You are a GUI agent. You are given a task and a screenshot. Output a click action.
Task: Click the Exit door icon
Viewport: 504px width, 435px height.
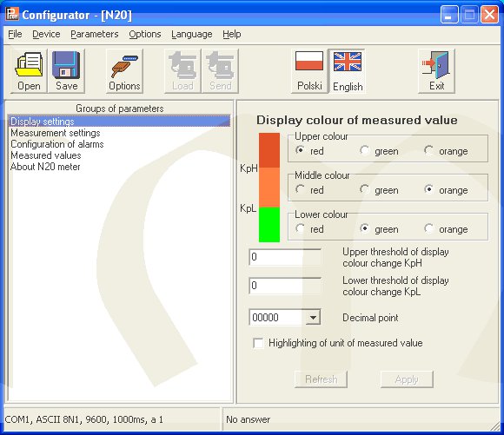tap(436, 65)
